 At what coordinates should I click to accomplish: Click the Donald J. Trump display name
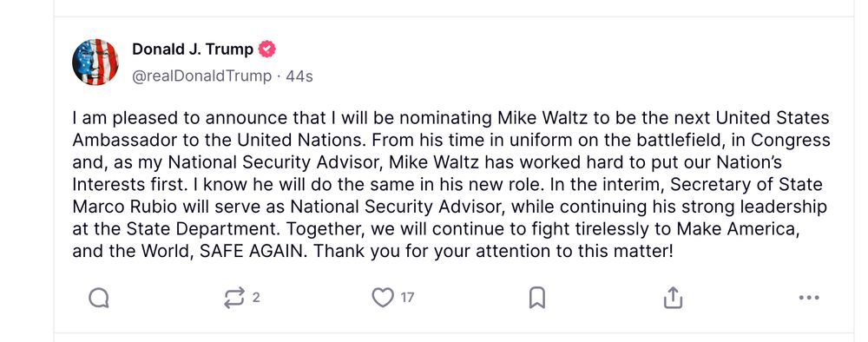coord(193,49)
